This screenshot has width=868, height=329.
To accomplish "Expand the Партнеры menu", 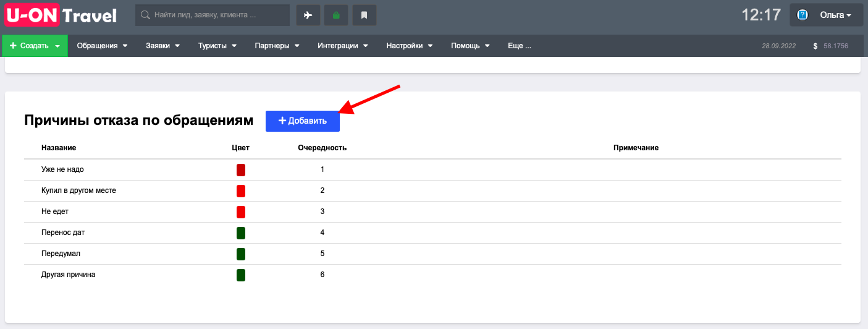I will (277, 46).
